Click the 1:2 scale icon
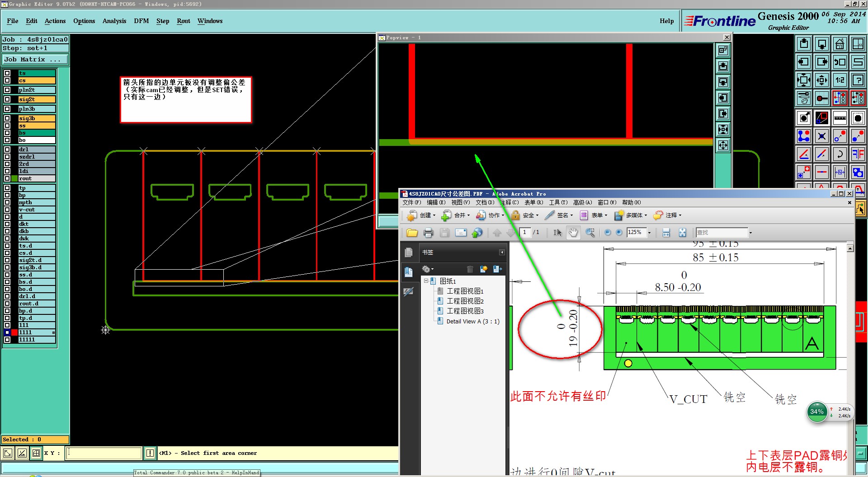 tap(840, 80)
